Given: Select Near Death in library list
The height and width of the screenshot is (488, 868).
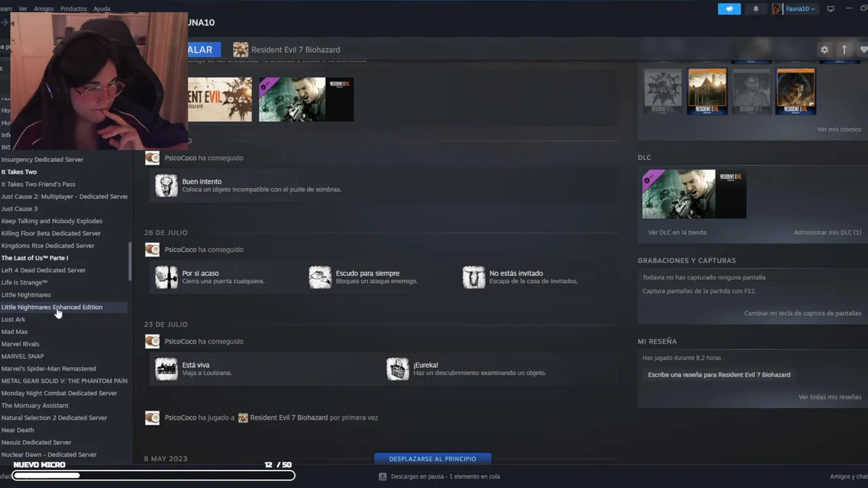Looking at the screenshot, I should [18, 430].
